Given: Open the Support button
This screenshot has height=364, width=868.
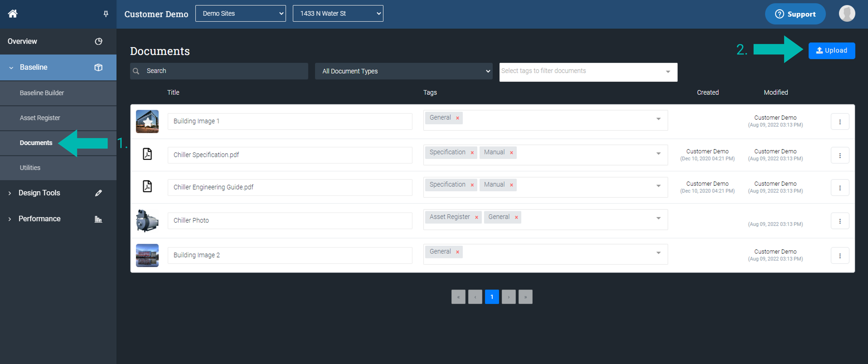Looking at the screenshot, I should coord(795,14).
